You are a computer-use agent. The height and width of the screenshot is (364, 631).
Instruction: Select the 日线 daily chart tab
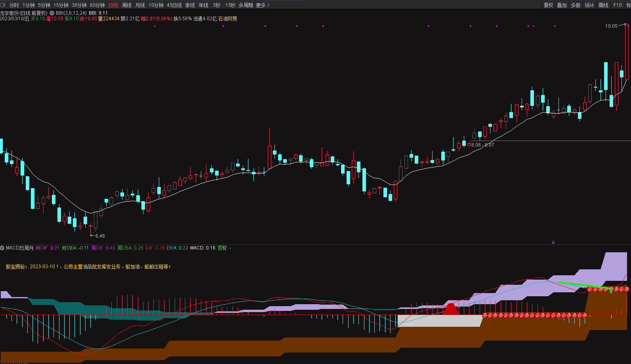pyautogui.click(x=113, y=5)
